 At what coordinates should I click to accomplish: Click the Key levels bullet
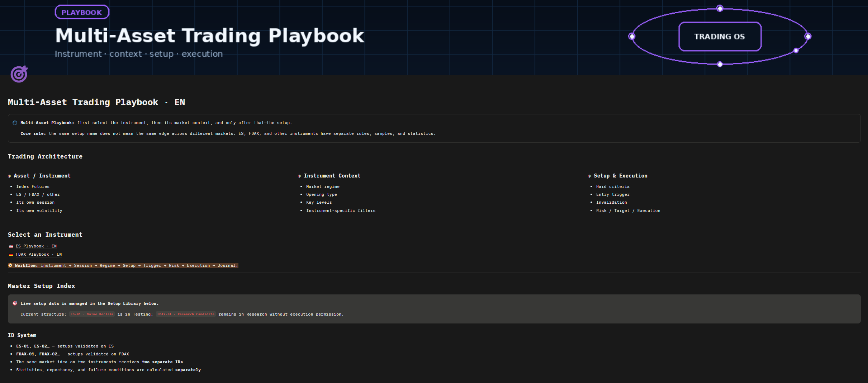[x=319, y=202]
